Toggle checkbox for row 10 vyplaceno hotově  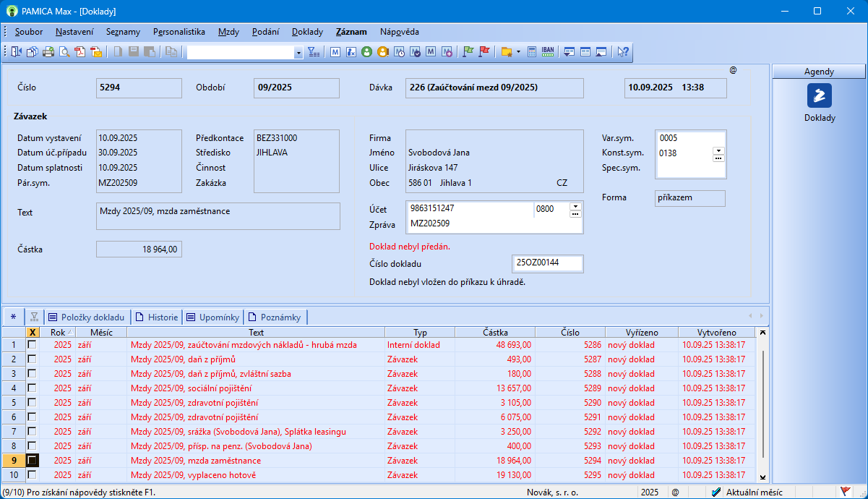pyautogui.click(x=32, y=475)
